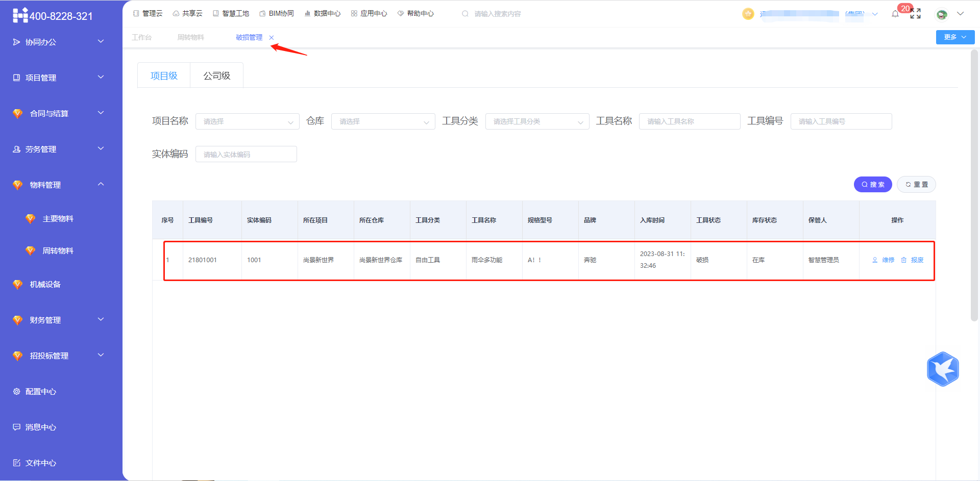The height and width of the screenshot is (481, 980).
Task: Click the 雨伞多功能 tool name cell
Action: point(487,260)
